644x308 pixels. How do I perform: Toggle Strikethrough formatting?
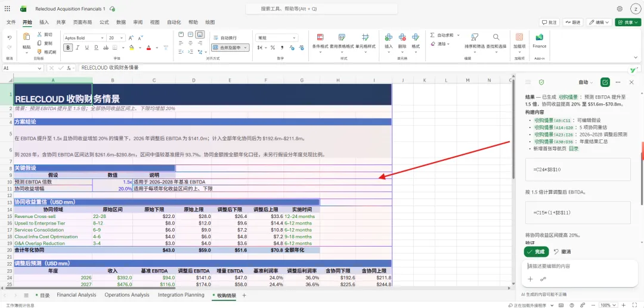pyautogui.click(x=106, y=48)
